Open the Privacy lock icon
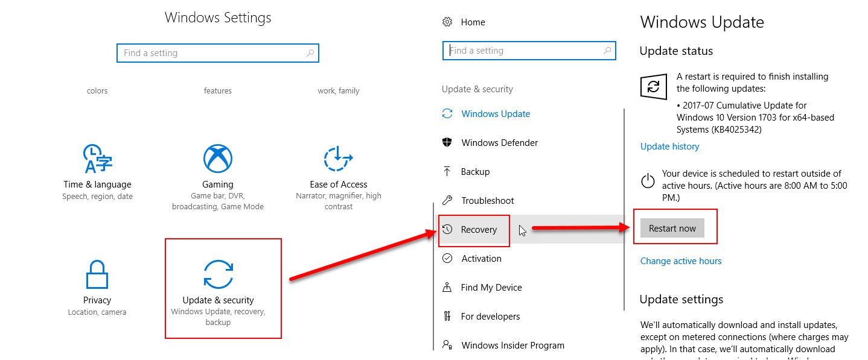Screen dimensions: 868x360 97,275
